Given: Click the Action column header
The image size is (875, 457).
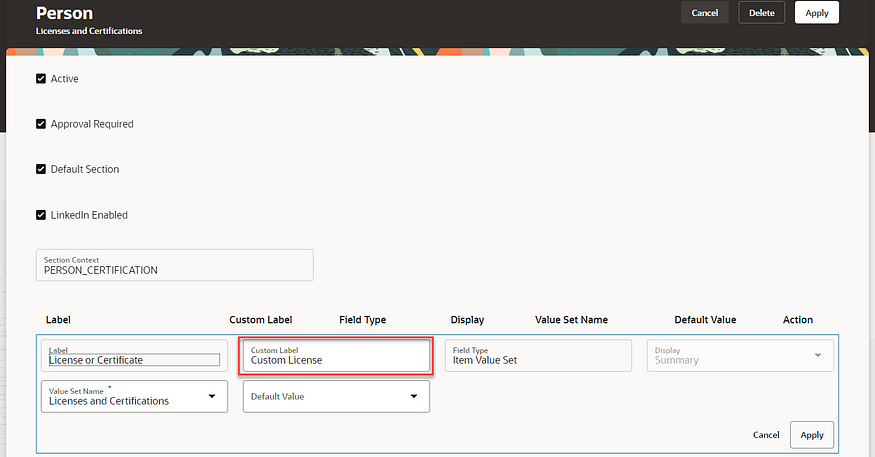Looking at the screenshot, I should (x=797, y=320).
